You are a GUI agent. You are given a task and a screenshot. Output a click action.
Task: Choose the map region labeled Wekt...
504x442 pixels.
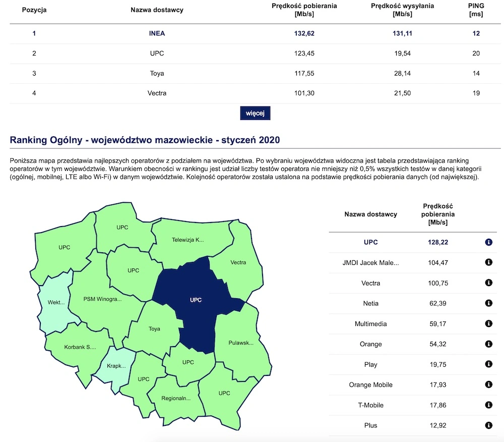point(55,302)
